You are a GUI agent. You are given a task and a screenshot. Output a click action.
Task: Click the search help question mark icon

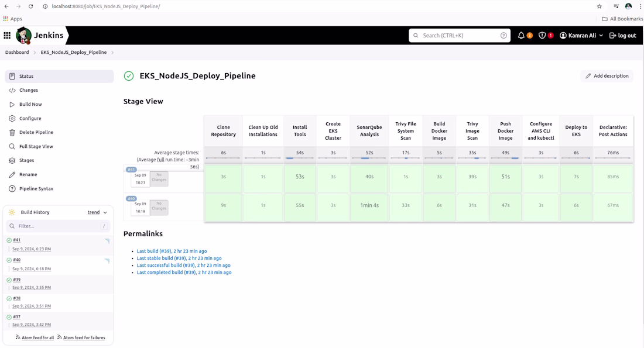[503, 35]
